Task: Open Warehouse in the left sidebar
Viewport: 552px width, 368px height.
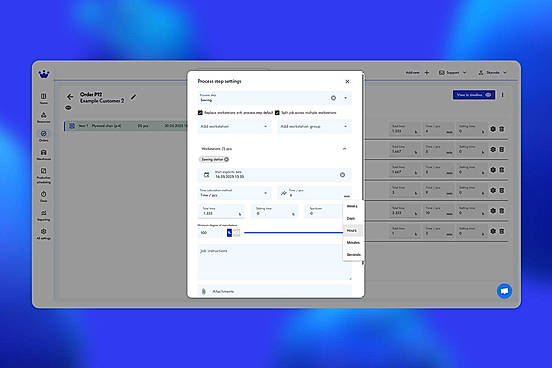Action: click(44, 155)
